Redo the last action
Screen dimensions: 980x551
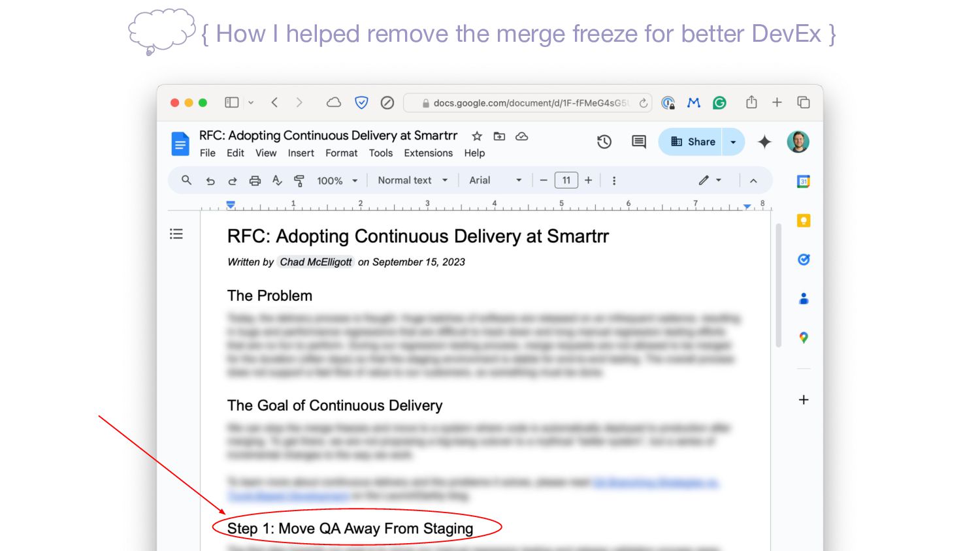coord(233,181)
